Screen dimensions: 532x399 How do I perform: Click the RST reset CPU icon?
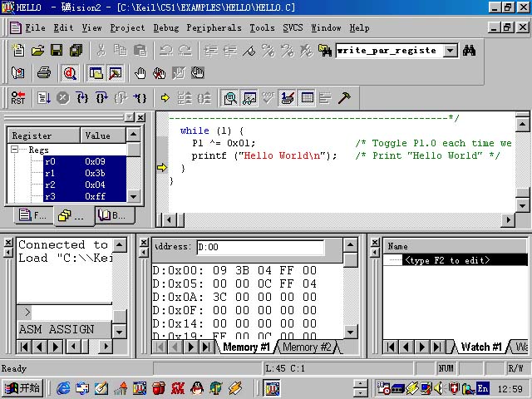pos(17,98)
